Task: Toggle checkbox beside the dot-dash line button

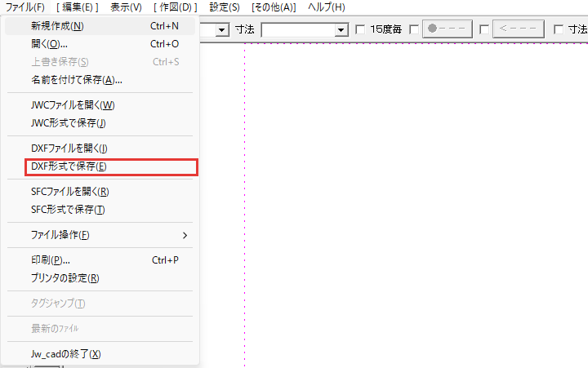Action: coord(414,29)
